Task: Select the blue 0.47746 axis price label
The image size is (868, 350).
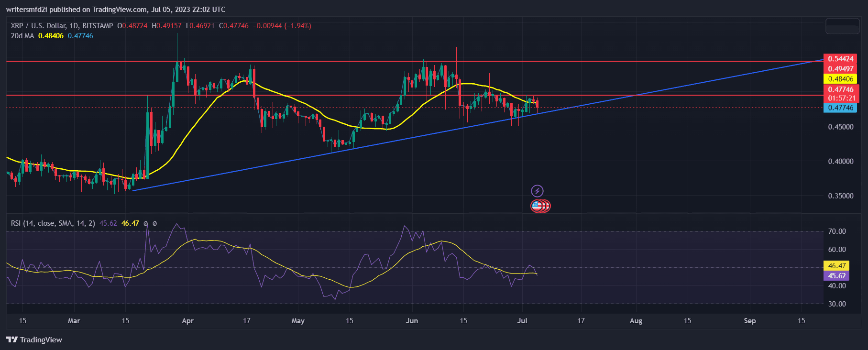Action: 841,108
